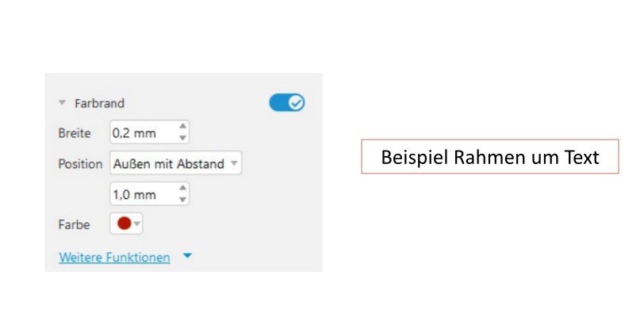Click the Farbe label
The image size is (644, 325).
click(74, 224)
